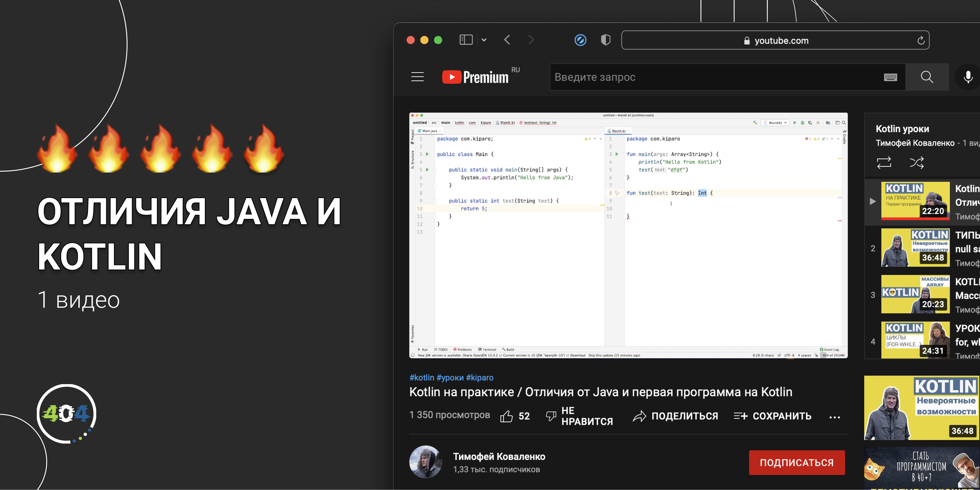Open the Problems tool window tab
Screen dimensions: 980x490
click(463, 349)
